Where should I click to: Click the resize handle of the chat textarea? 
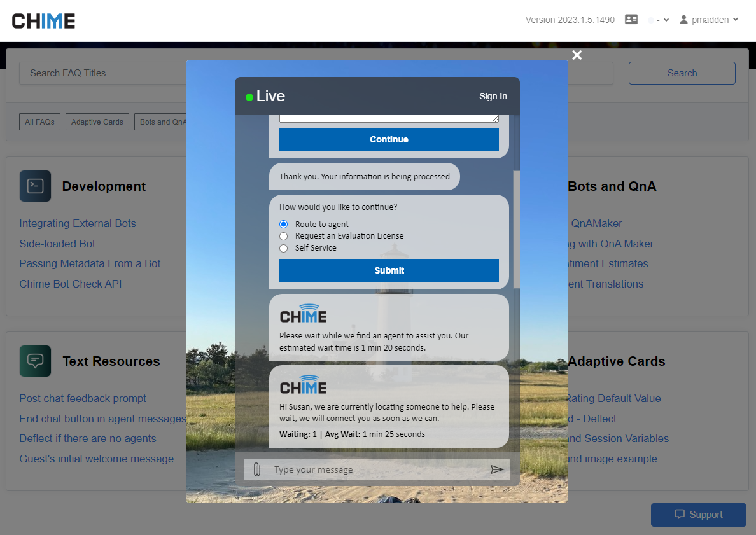point(495,118)
